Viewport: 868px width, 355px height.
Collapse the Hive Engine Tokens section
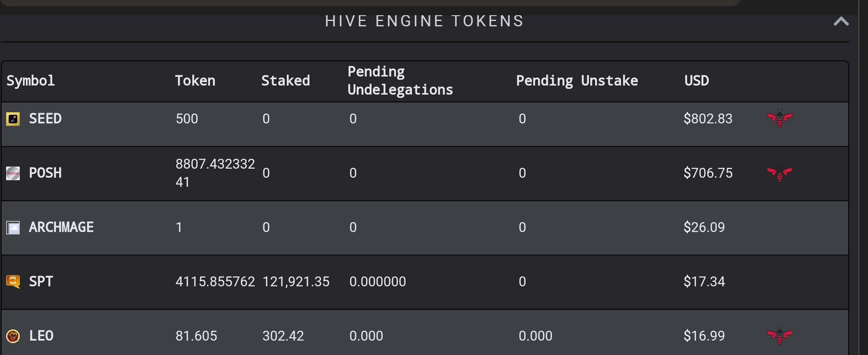click(x=841, y=21)
